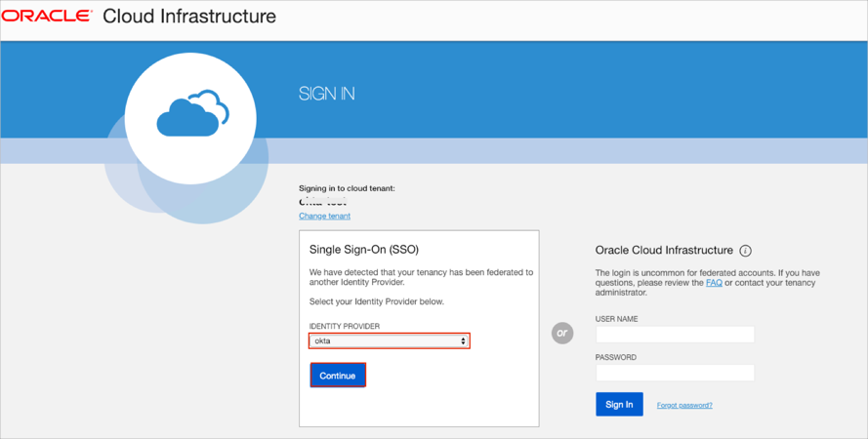Click the obscured tenant name text

(322, 202)
